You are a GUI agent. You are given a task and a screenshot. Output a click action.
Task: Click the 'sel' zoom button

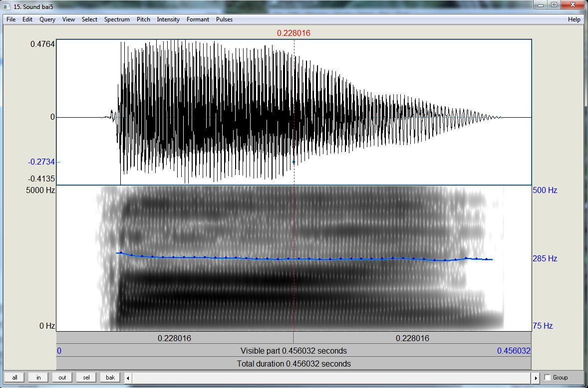point(86,378)
